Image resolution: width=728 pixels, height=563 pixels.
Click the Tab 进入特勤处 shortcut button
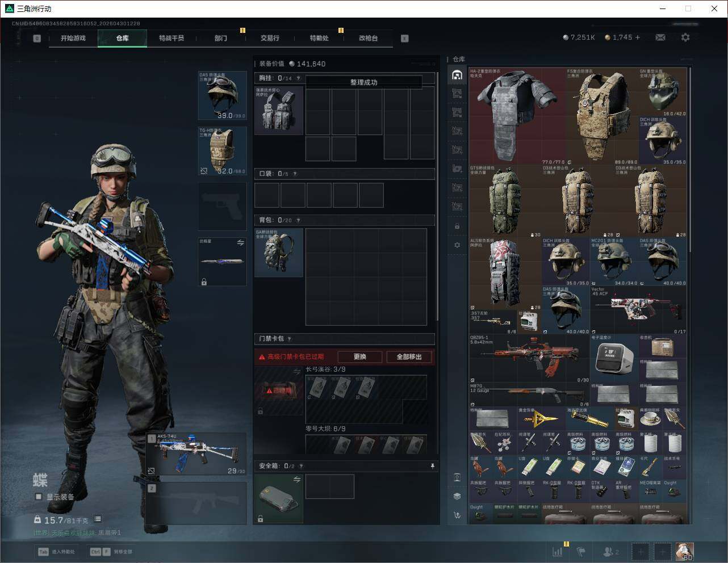coord(57,552)
